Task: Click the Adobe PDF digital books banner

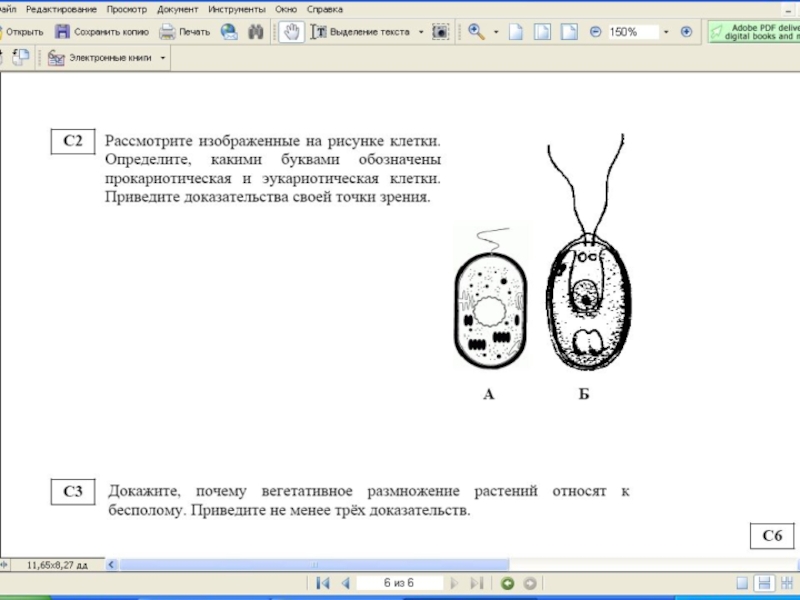Action: pos(756,32)
